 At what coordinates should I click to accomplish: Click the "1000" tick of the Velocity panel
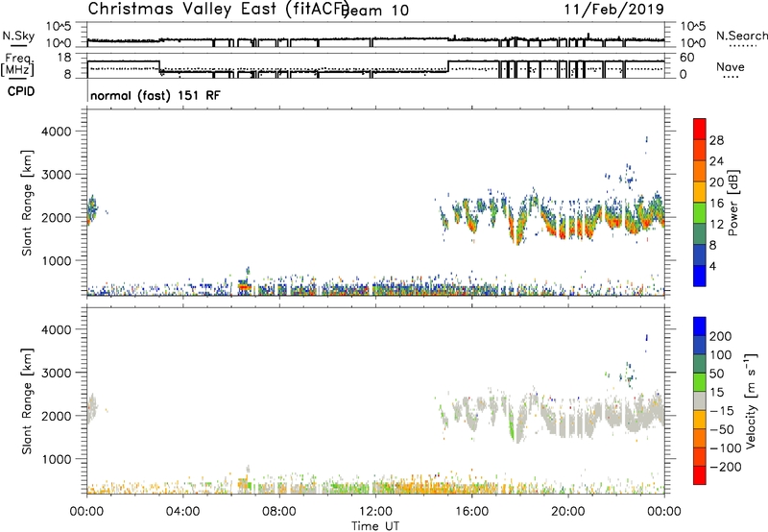pos(57,459)
